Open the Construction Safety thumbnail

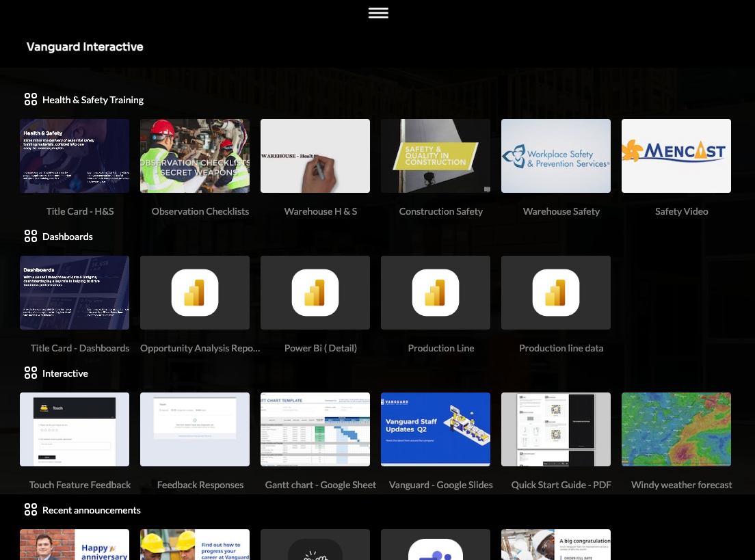[436, 156]
